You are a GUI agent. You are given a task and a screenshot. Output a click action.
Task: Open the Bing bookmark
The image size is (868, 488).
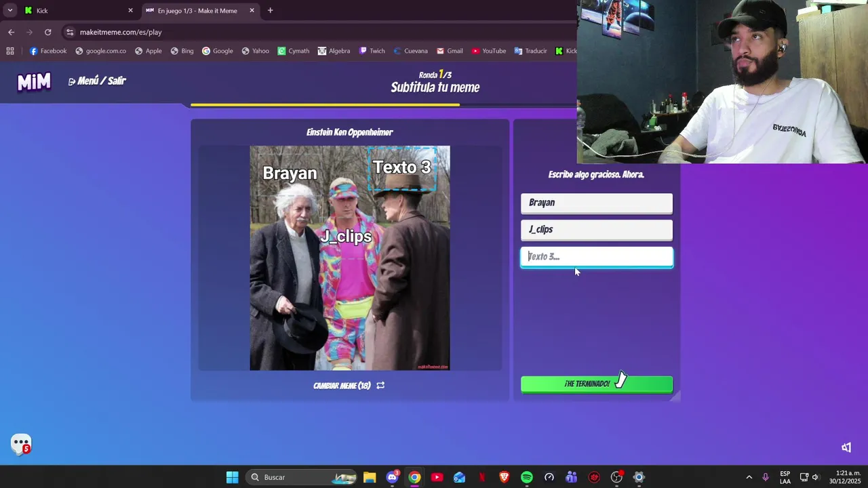click(182, 51)
